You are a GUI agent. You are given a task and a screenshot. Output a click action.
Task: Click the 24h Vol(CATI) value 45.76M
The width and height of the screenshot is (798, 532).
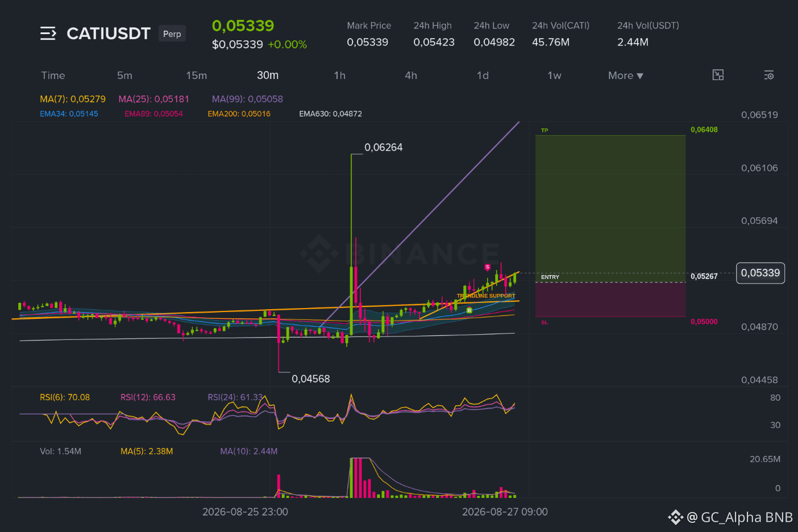551,42
